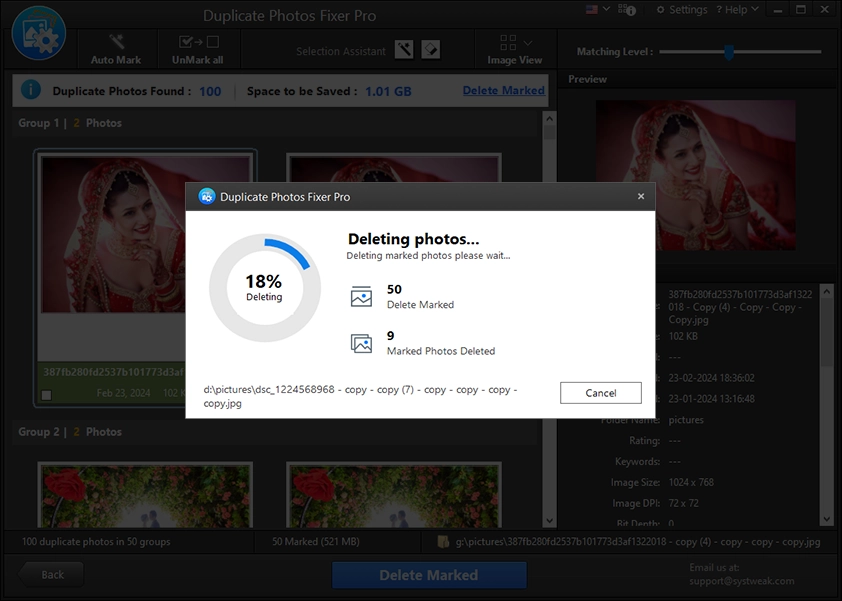Click the support@systweak.com email text
This screenshot has height=601, width=842.
click(742, 581)
